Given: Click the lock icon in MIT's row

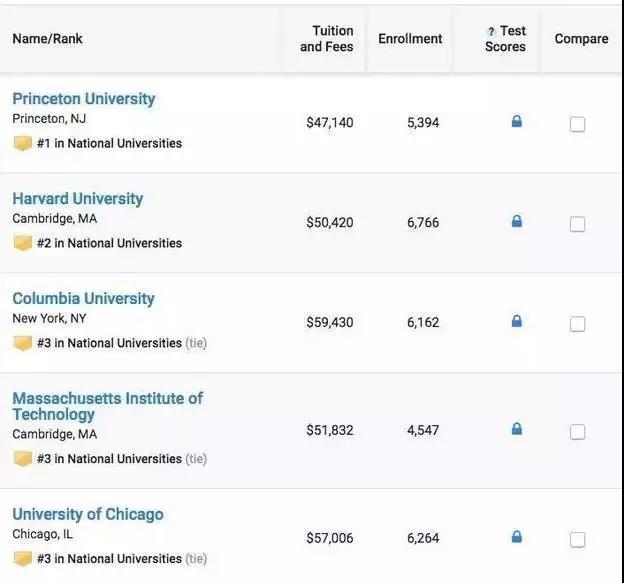Looking at the screenshot, I should pyautogui.click(x=517, y=429).
